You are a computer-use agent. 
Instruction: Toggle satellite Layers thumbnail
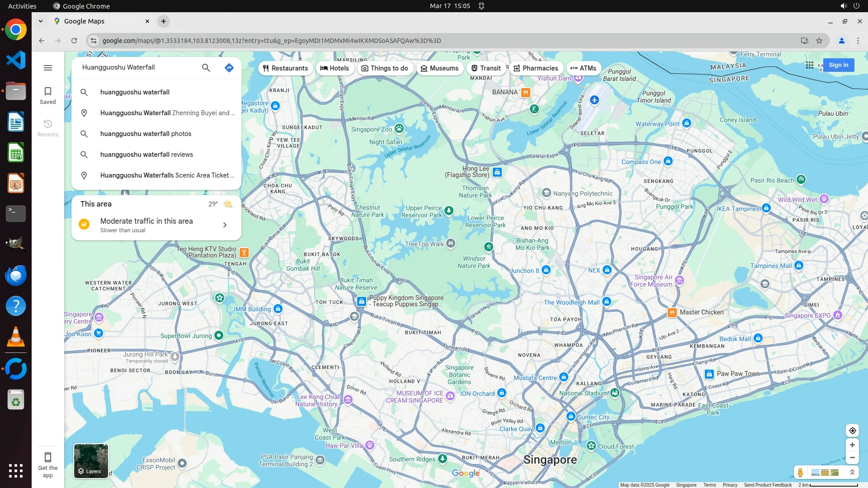[91, 461]
